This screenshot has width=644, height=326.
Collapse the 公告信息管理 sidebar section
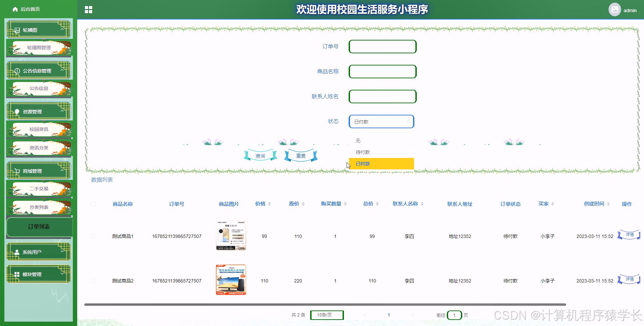tap(62, 70)
